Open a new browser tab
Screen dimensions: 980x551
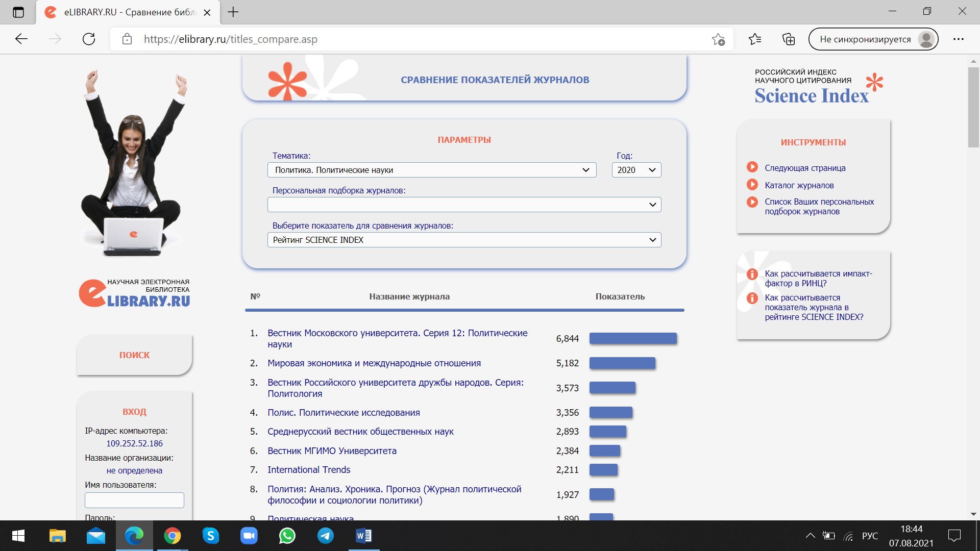233,12
